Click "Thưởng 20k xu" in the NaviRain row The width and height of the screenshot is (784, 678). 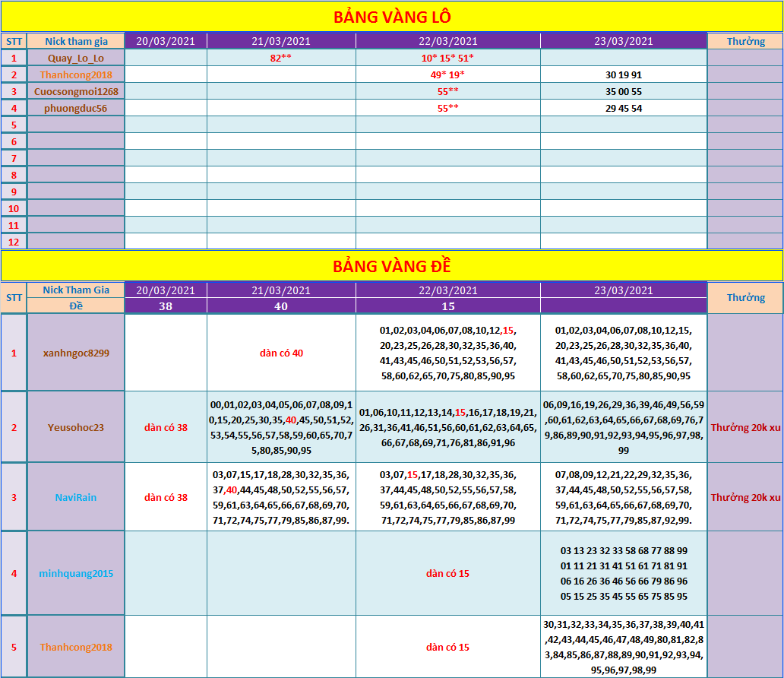coord(745,497)
